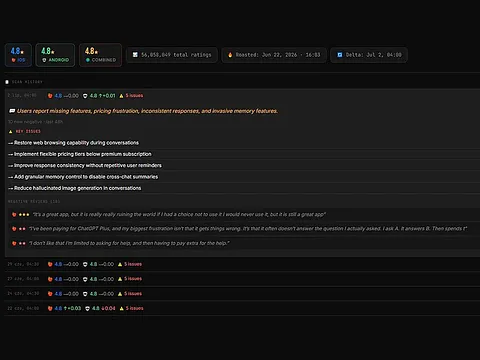Expand the 27 cze scan entry
The height and width of the screenshot is (360, 480).
tap(242, 279)
